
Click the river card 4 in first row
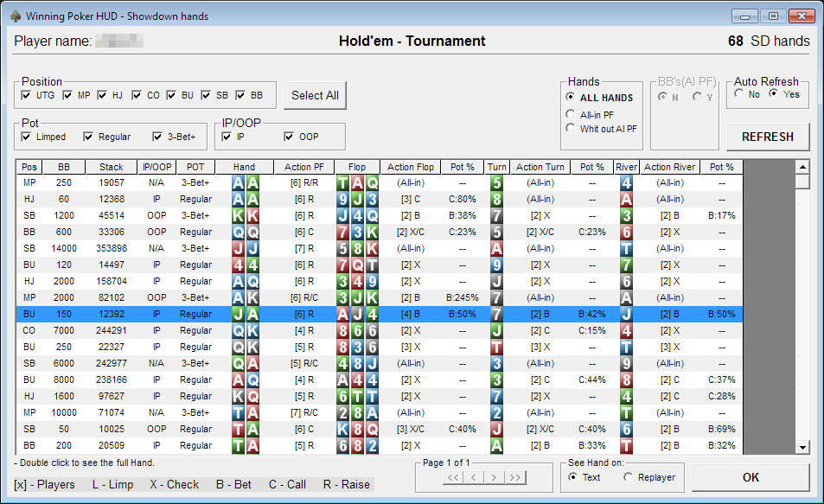(x=626, y=183)
